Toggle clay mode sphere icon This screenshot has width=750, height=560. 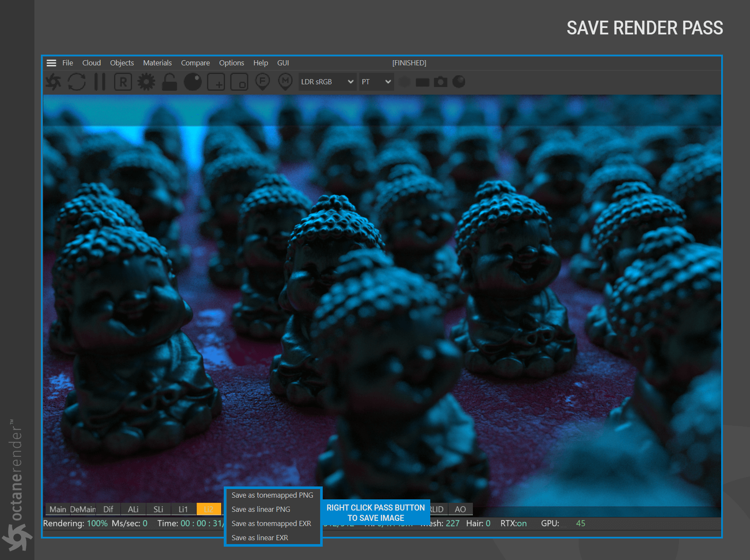(193, 82)
